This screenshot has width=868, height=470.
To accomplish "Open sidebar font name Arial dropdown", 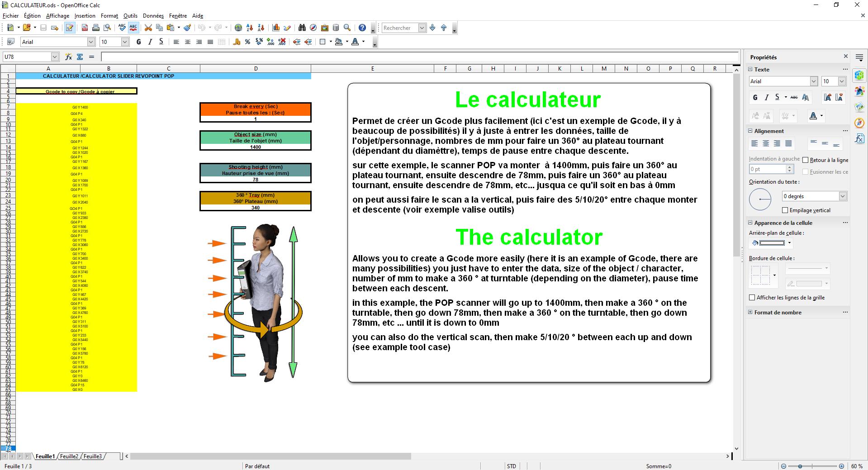I will pos(814,81).
